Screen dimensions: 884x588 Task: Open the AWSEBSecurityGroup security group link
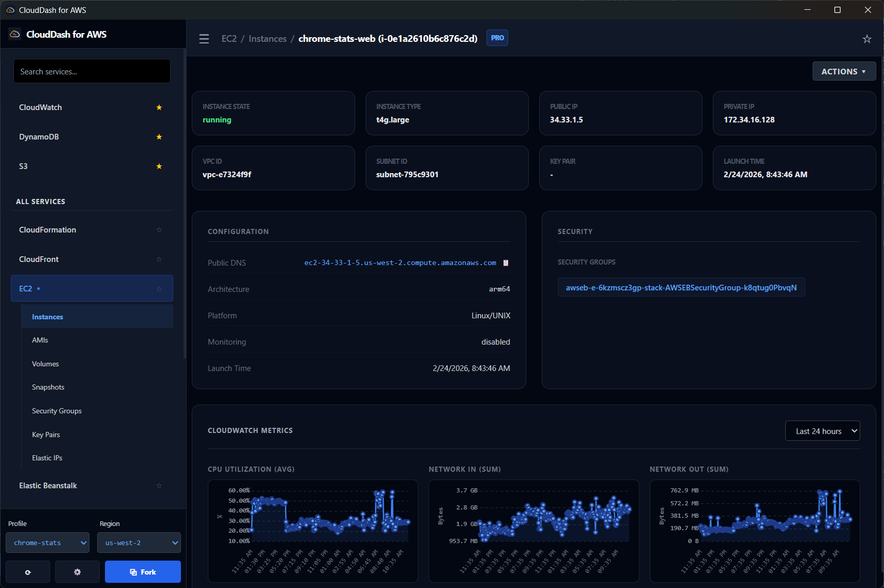coord(681,287)
